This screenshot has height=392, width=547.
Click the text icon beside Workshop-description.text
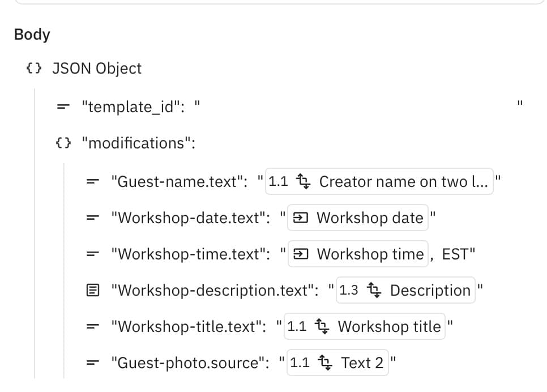point(92,291)
